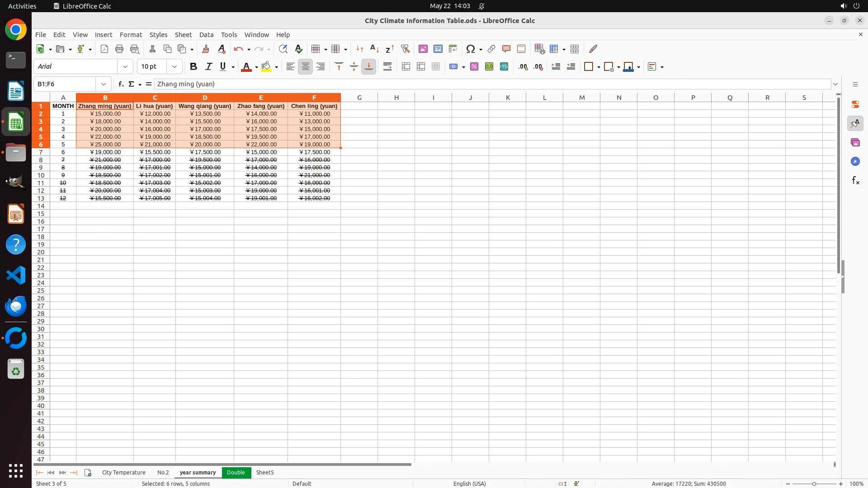Click the formula input line
This screenshot has width=868, height=488.
pos(493,84)
